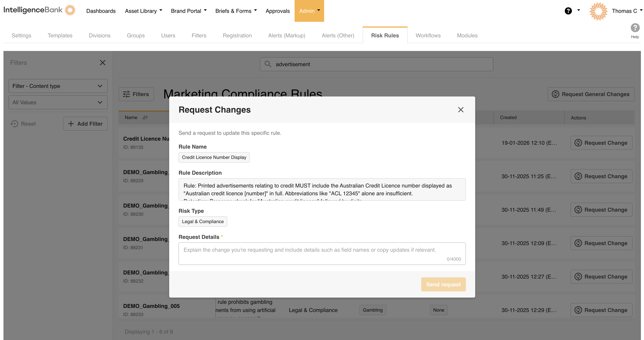Close the Filters sidebar with its X
The image size is (644, 340).
coord(102,62)
